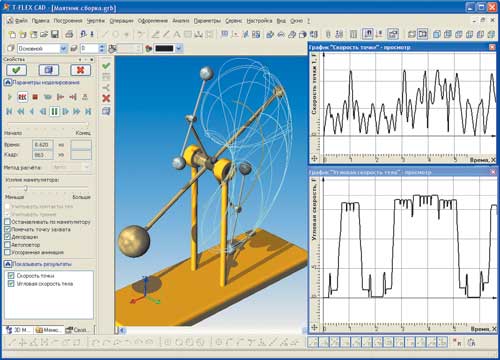Uncheck Скорость точки result checkbox
Image resolution: width=500 pixels, height=360 pixels.
click(11, 276)
